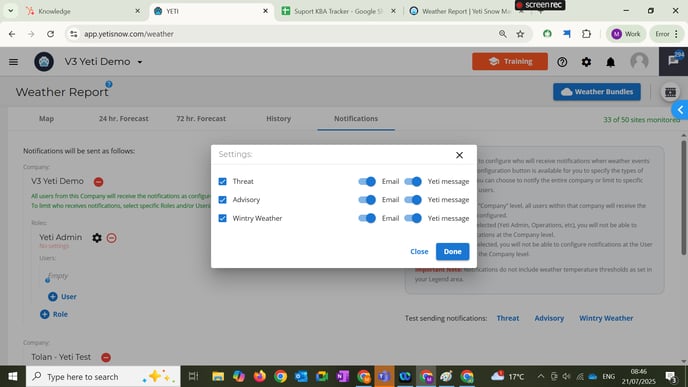Remove the Tolan - Yeti Test company

click(106, 357)
